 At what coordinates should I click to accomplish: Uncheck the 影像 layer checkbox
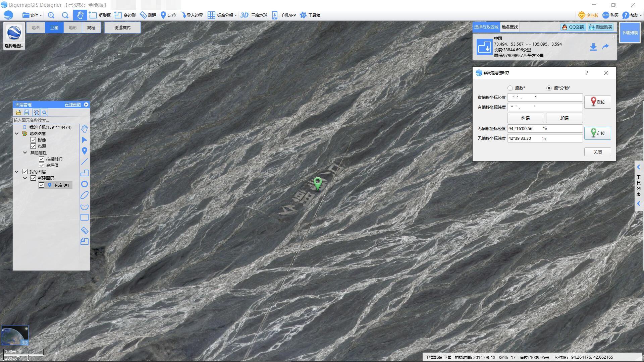(x=33, y=140)
